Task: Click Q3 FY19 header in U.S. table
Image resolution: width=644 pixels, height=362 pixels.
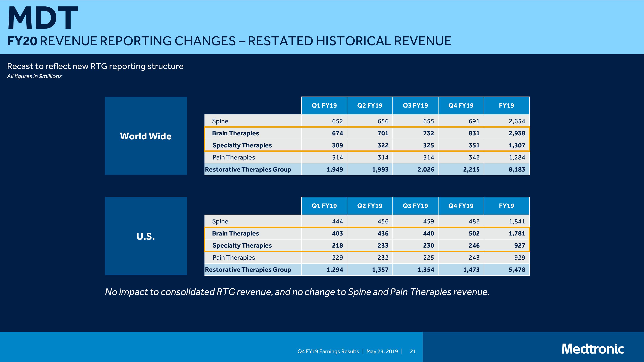Action: click(415, 206)
